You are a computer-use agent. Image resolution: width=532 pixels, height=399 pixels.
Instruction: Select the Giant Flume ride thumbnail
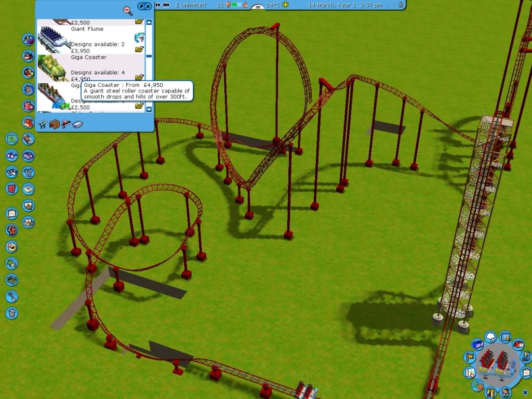[x=53, y=40]
